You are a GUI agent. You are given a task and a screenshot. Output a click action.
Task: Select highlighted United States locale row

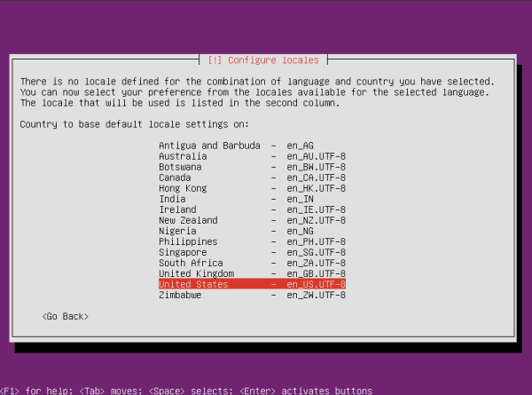point(252,284)
